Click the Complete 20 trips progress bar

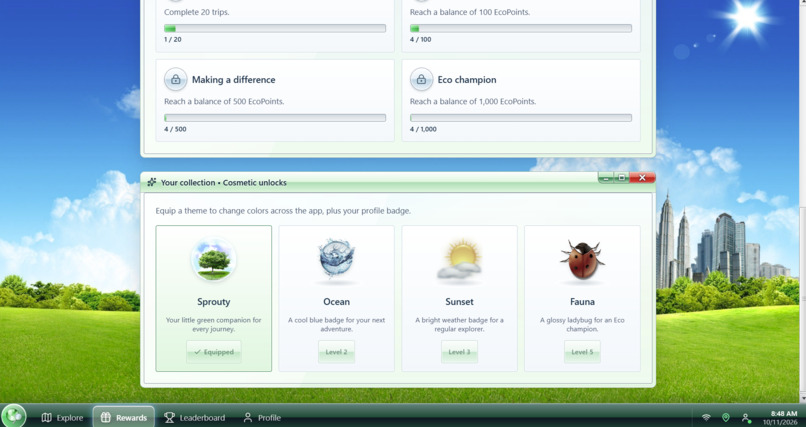click(275, 28)
